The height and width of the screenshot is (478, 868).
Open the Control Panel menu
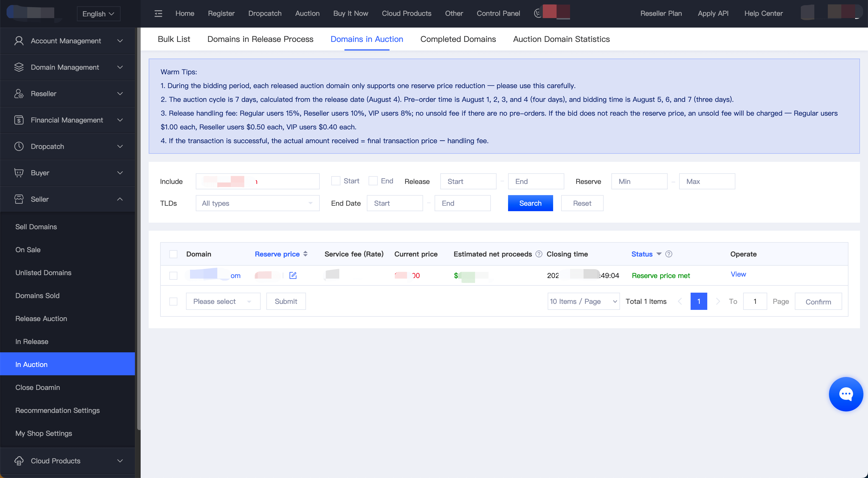498,13
